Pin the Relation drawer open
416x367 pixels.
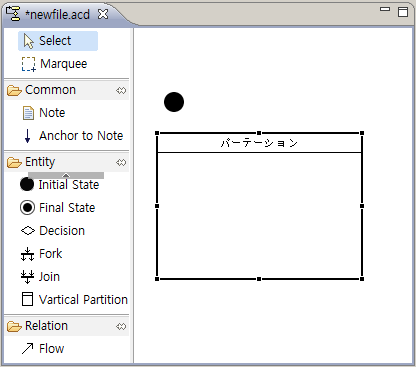pyautogui.click(x=121, y=326)
